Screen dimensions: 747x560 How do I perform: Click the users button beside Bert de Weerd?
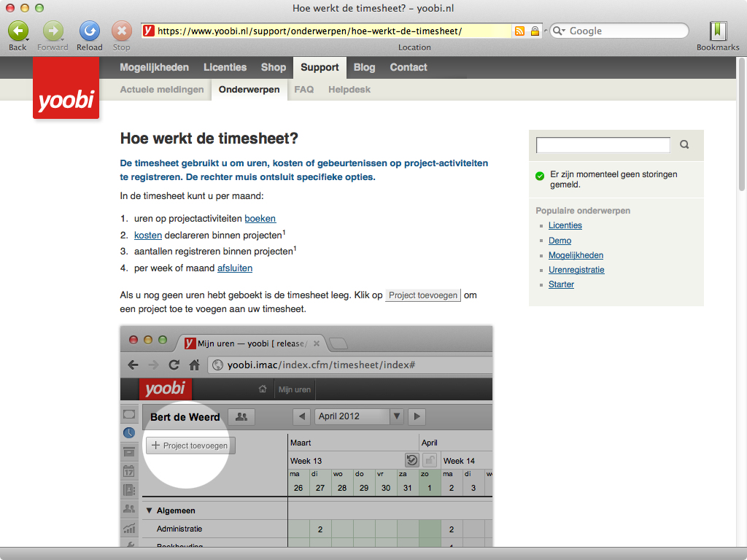coord(241,416)
